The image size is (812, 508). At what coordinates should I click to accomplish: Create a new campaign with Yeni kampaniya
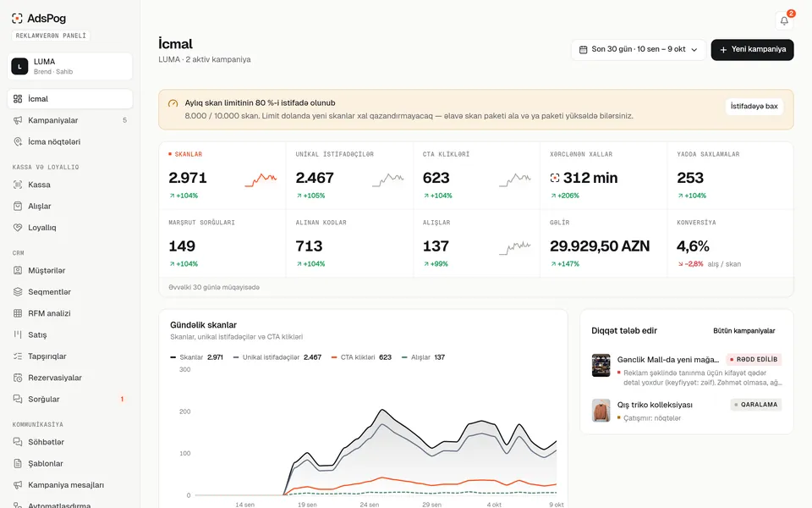point(752,50)
